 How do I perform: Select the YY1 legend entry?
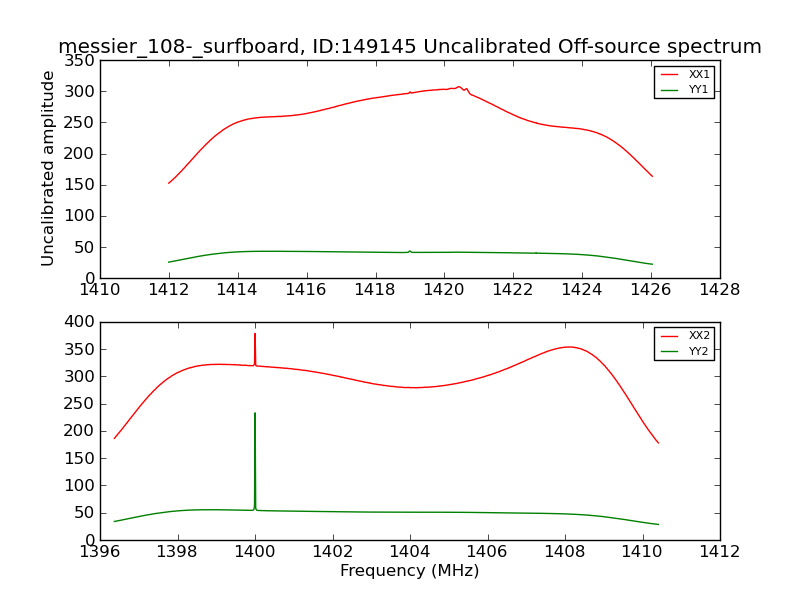pyautogui.click(x=685, y=90)
